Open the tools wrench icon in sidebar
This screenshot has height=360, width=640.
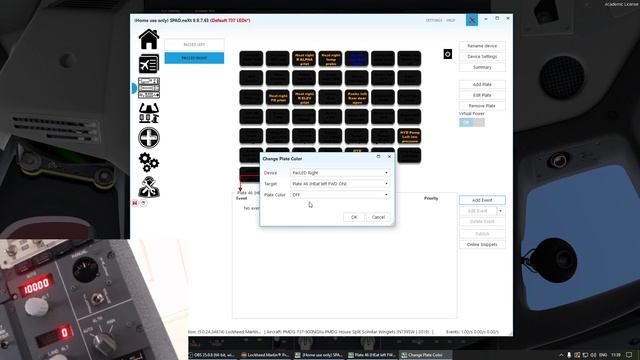point(149,187)
